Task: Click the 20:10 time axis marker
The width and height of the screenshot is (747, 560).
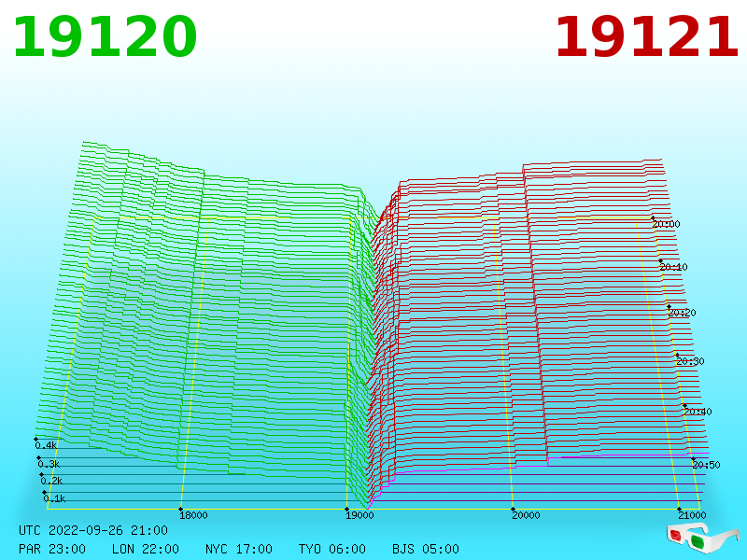Action: pos(674,267)
